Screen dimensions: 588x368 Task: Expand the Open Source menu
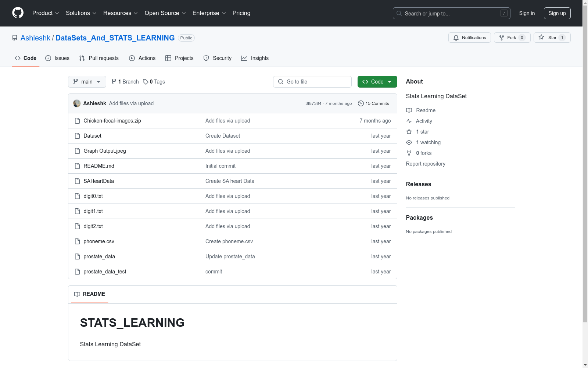pyautogui.click(x=165, y=13)
